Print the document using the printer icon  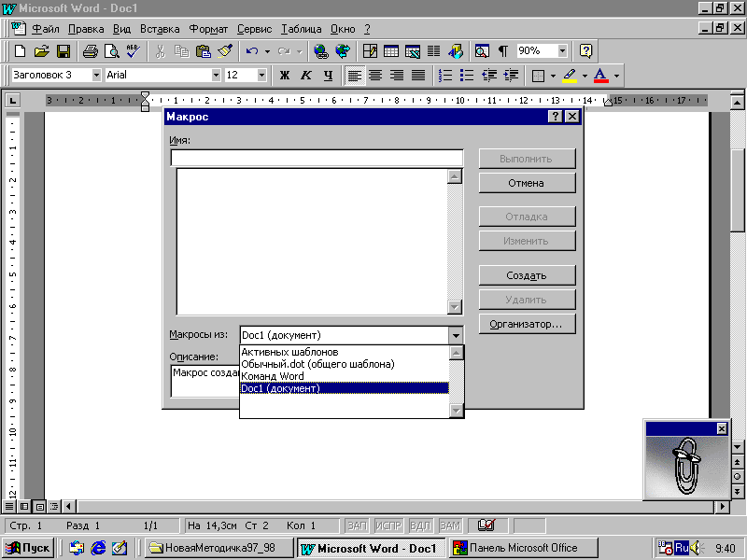coord(90,51)
